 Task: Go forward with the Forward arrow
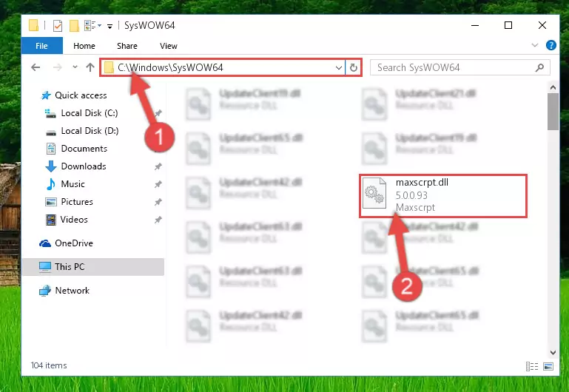pyautogui.click(x=57, y=67)
